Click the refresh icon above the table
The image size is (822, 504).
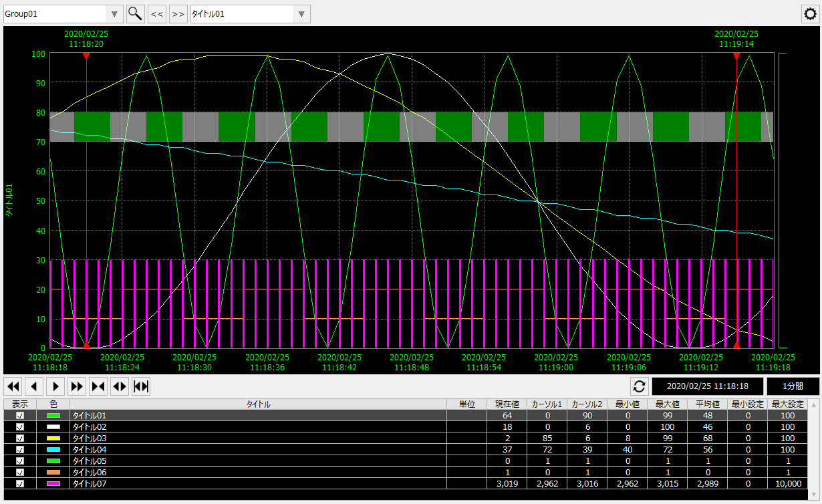pos(640,386)
